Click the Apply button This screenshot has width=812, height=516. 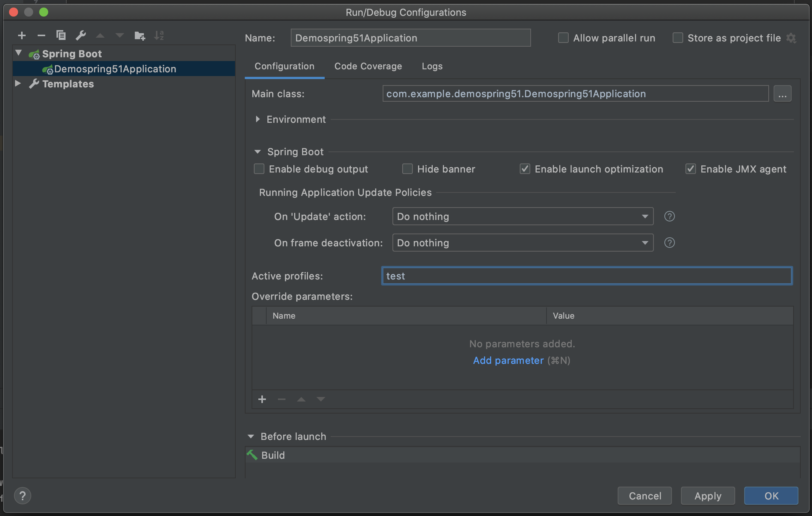(708, 496)
